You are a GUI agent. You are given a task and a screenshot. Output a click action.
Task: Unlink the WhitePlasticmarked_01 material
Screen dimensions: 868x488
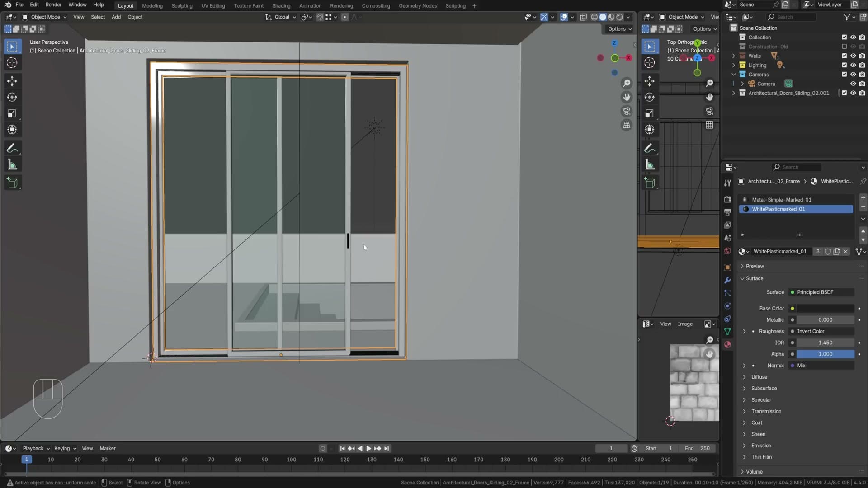pos(846,252)
